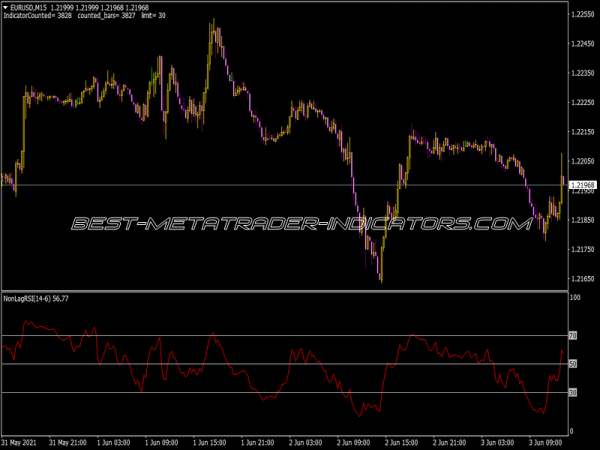
Task: Click the 1 Jun 15:00 time label
Action: point(209,443)
